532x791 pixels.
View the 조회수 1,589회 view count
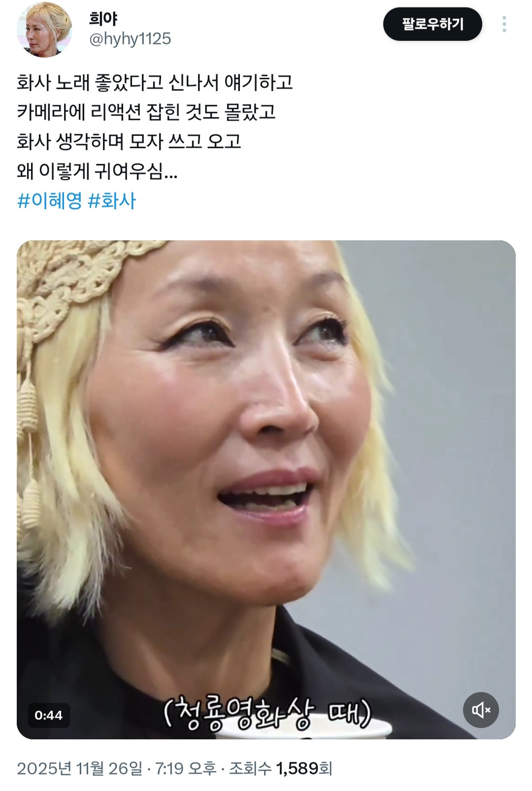click(x=281, y=768)
